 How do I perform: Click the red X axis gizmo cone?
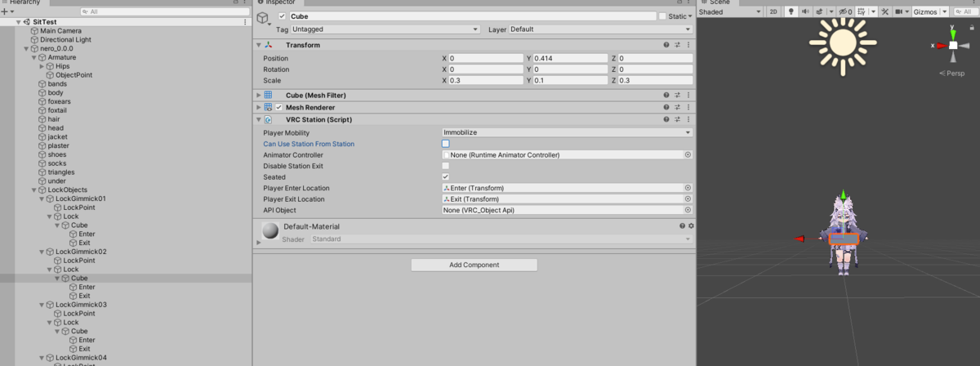click(x=942, y=46)
